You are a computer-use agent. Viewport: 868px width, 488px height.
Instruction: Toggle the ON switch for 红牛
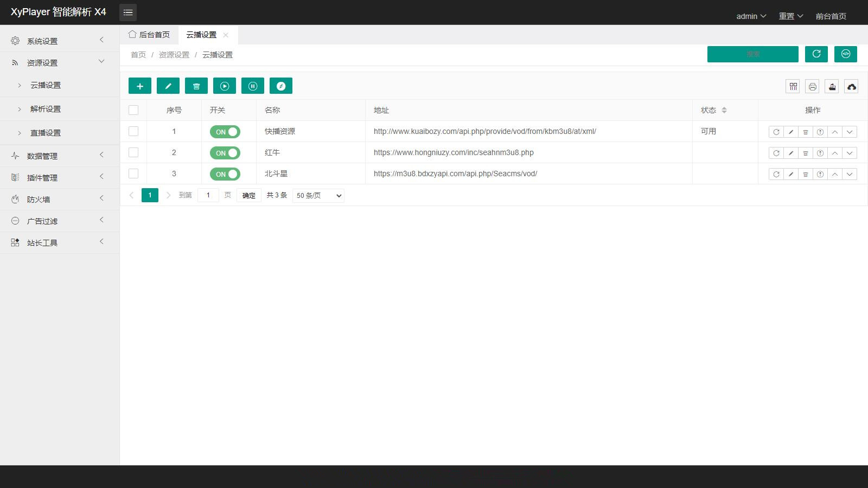pos(225,153)
